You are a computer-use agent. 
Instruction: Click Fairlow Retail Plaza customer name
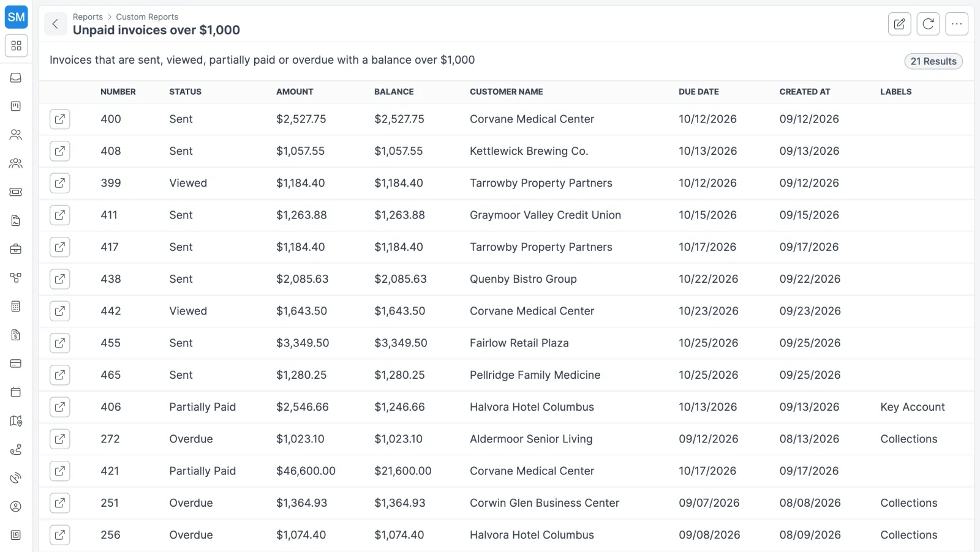click(x=519, y=343)
